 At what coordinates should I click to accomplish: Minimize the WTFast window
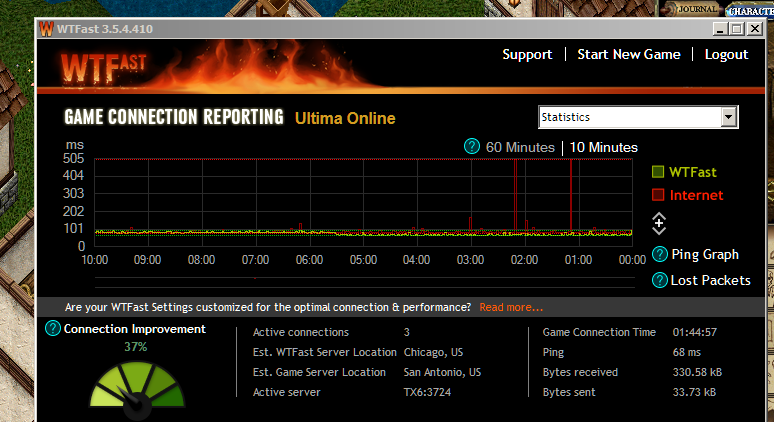(x=720, y=29)
